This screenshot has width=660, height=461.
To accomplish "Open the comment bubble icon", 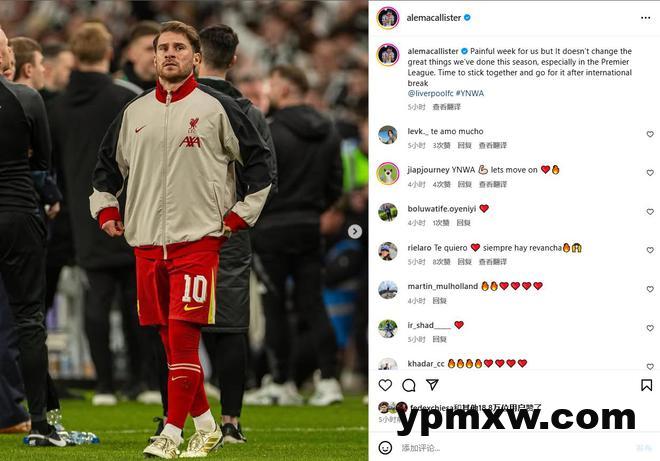I will (409, 385).
